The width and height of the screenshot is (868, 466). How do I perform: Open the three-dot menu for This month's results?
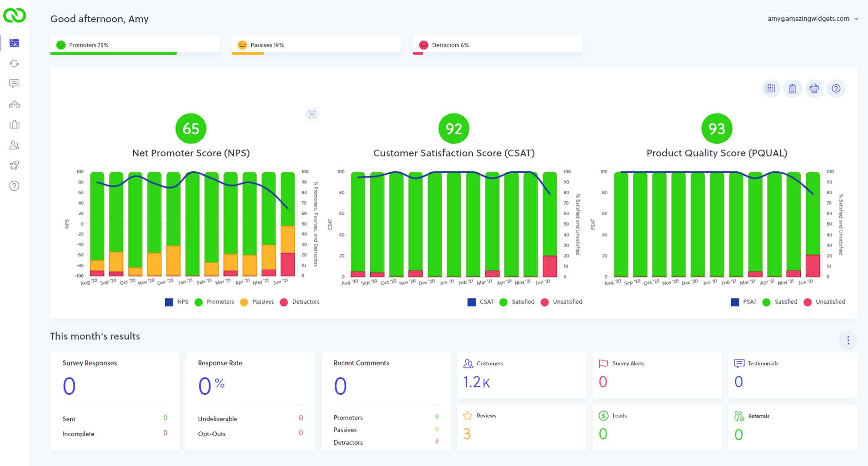pyautogui.click(x=848, y=340)
